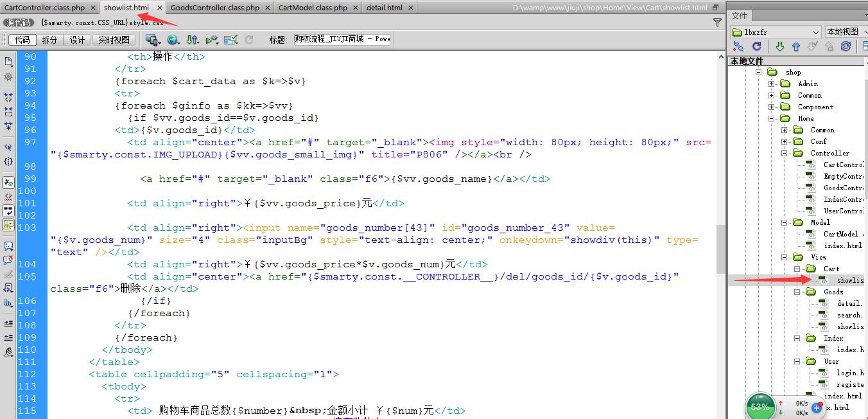Select CartModel file in Model folder
The width and height of the screenshot is (868, 419).
coord(844,234)
